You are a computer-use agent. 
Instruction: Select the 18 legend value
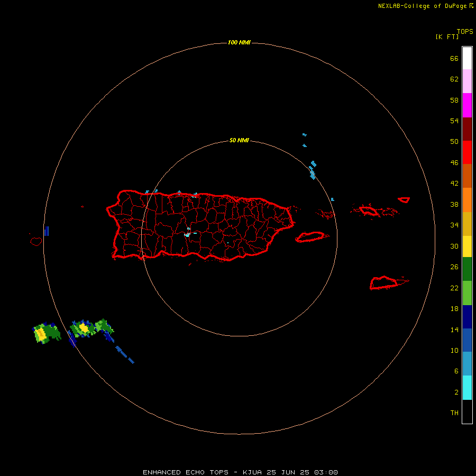[x=454, y=309]
